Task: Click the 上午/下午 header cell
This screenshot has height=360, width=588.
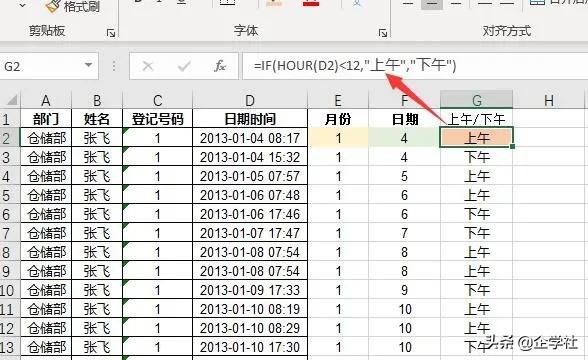Action: coord(477,119)
